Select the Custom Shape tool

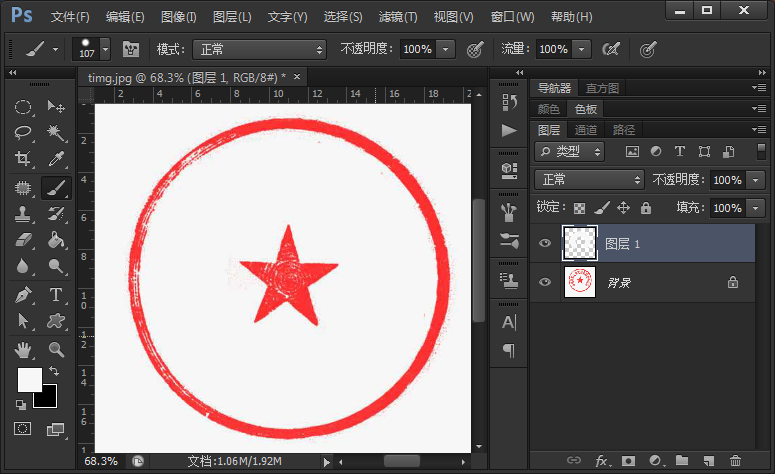click(56, 321)
